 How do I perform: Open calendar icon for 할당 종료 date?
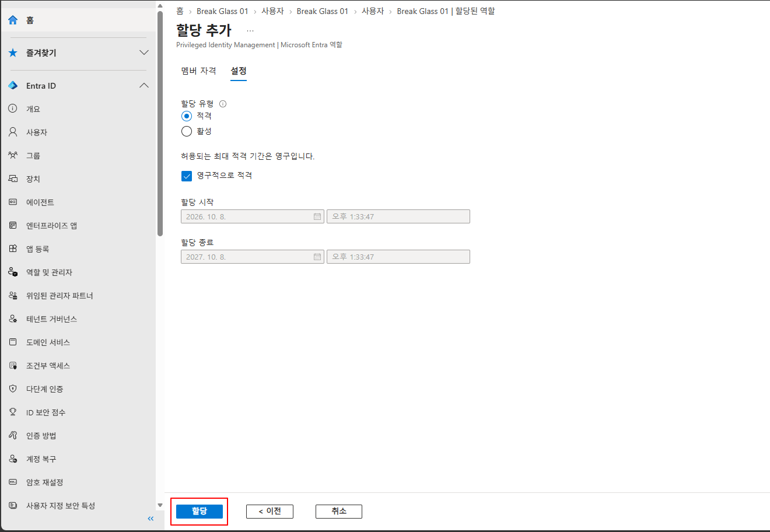point(317,257)
